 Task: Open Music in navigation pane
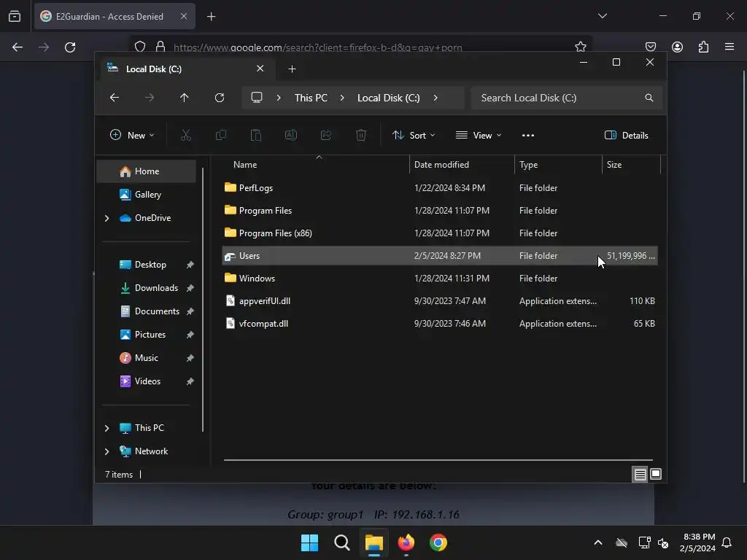tap(146, 357)
